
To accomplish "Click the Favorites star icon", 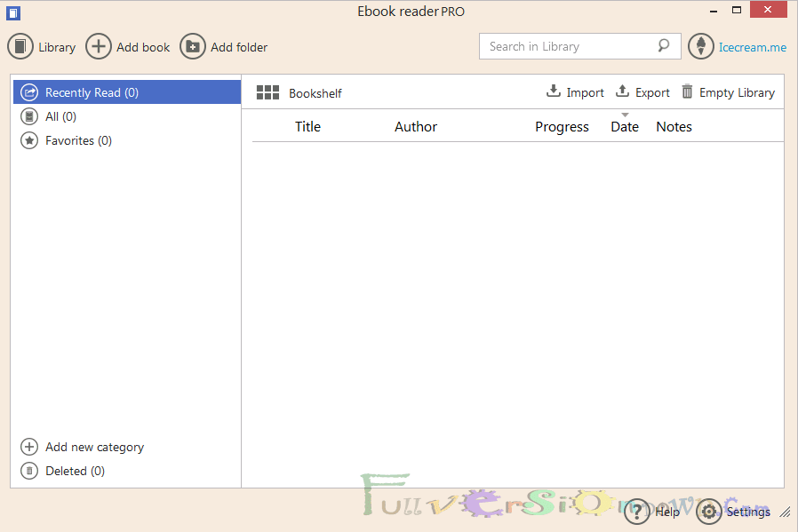I will point(29,140).
